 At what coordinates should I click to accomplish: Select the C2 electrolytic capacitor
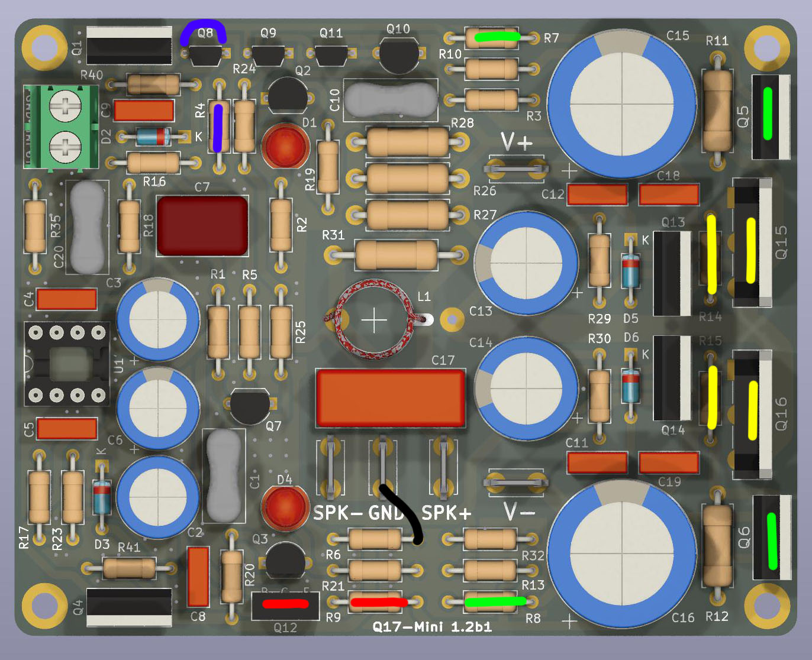click(158, 496)
